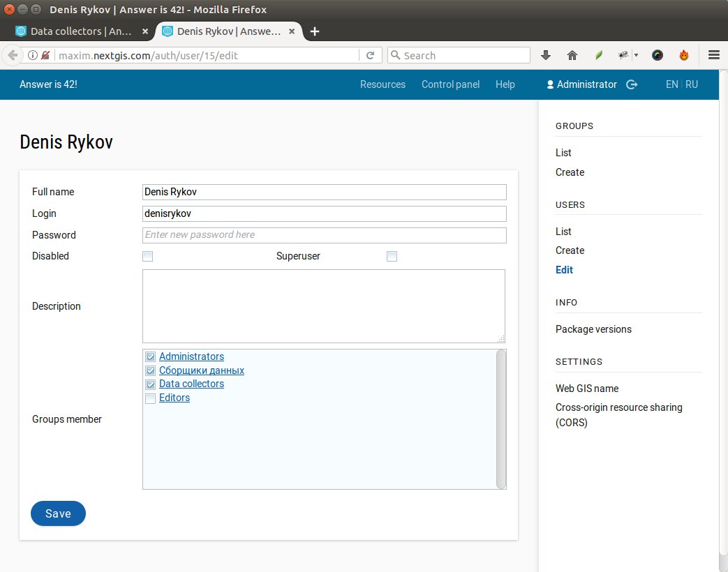Viewport: 728px width, 572px height.
Task: Open the Firefox hamburger menu
Action: 714,54
